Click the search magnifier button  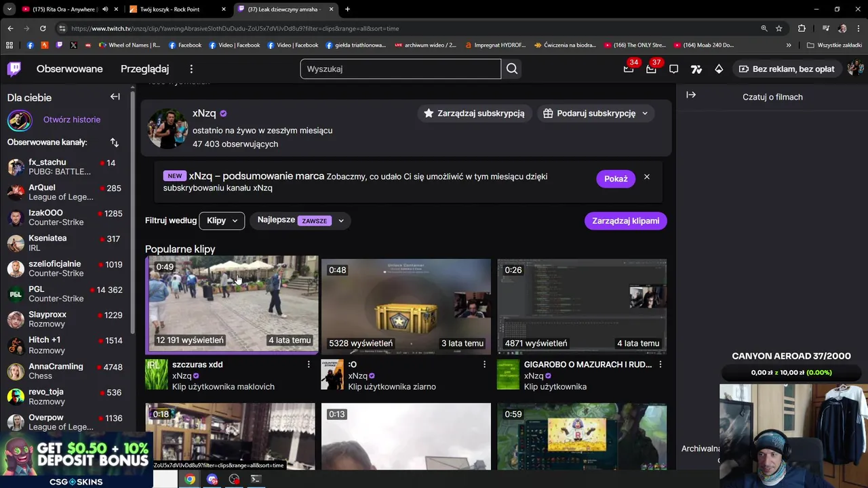512,69
